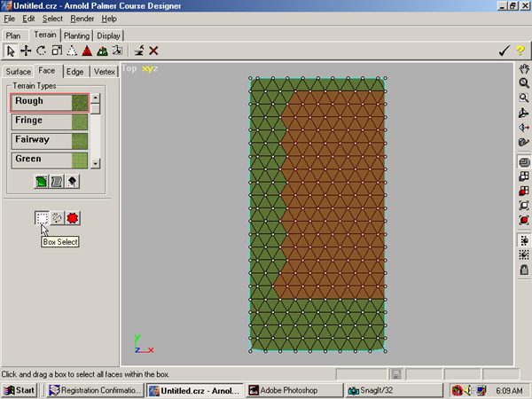
Task: Switch to the Planting tab
Action: tap(76, 35)
